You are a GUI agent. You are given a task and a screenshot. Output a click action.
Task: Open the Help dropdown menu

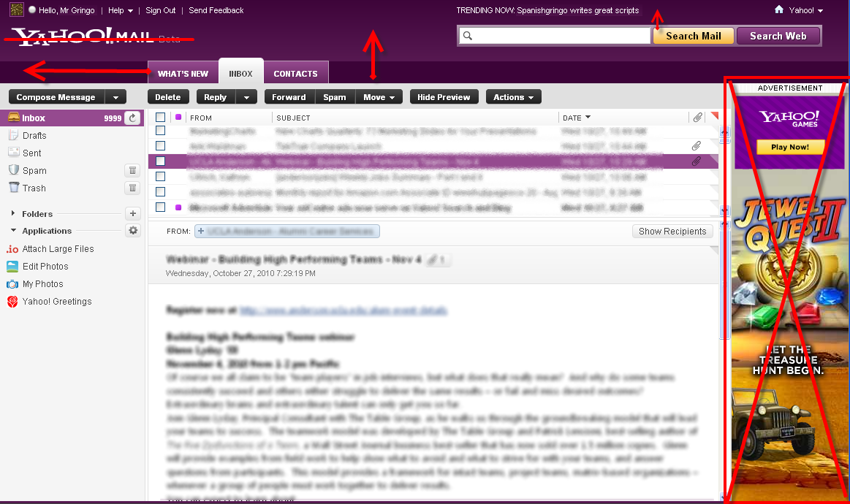tap(121, 10)
